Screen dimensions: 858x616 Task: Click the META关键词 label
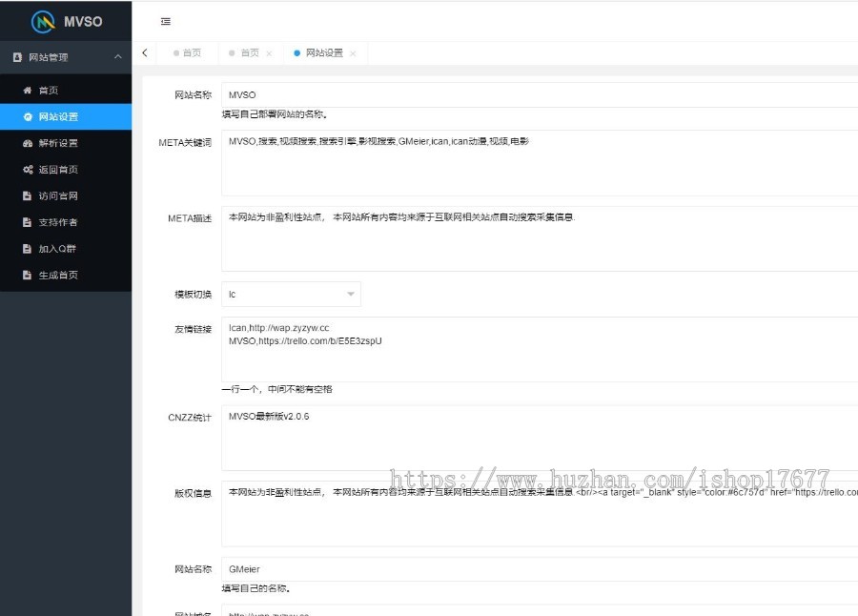click(185, 142)
